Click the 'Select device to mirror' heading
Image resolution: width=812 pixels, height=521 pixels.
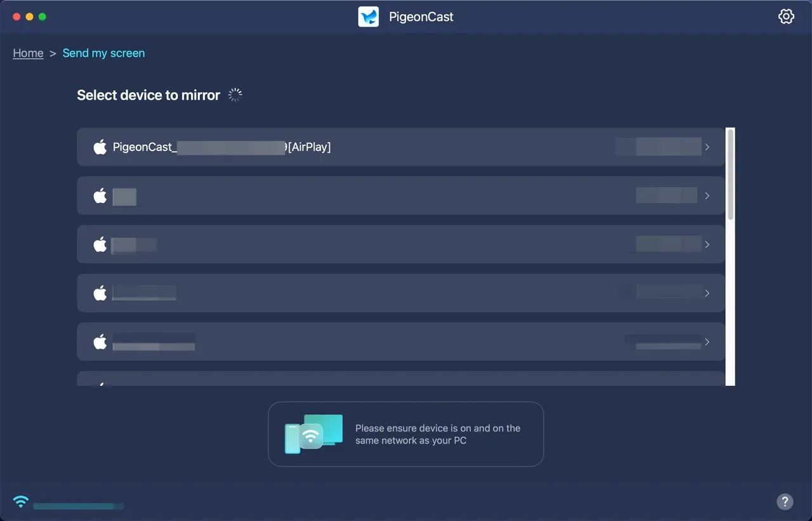tap(148, 95)
